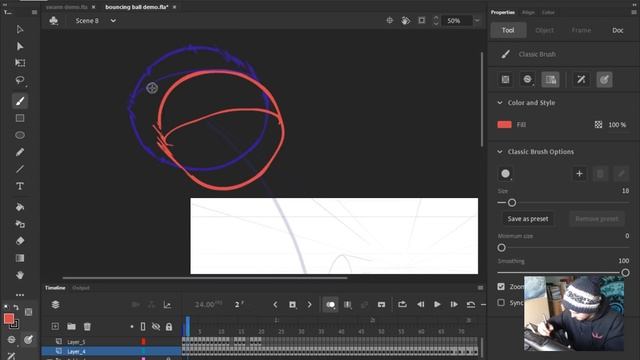
Task: Click the add custom brush plus button
Action: pyautogui.click(x=579, y=174)
